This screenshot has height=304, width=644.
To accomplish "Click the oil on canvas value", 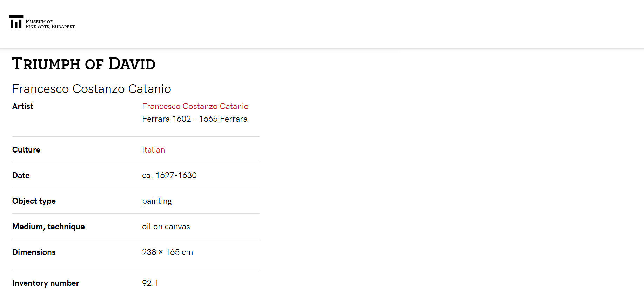I will tap(166, 227).
